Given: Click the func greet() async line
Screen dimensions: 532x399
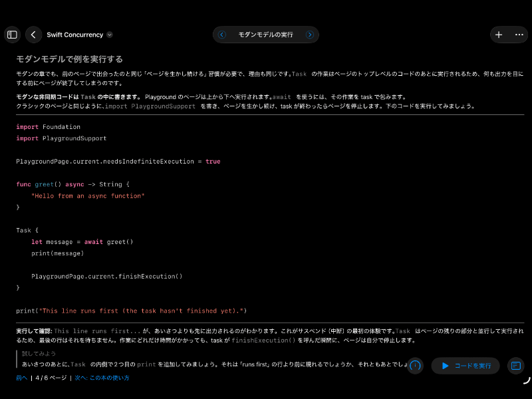Looking at the screenshot, I should [x=72, y=184].
